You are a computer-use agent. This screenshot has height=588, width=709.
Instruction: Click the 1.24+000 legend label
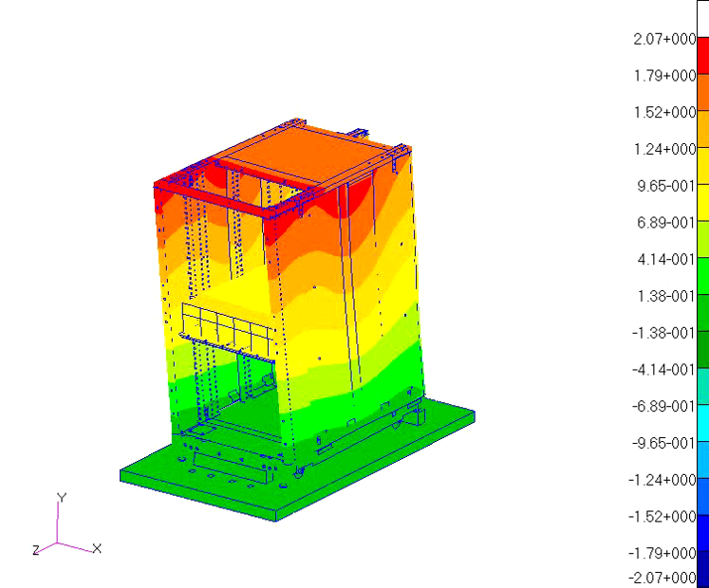[x=664, y=149]
